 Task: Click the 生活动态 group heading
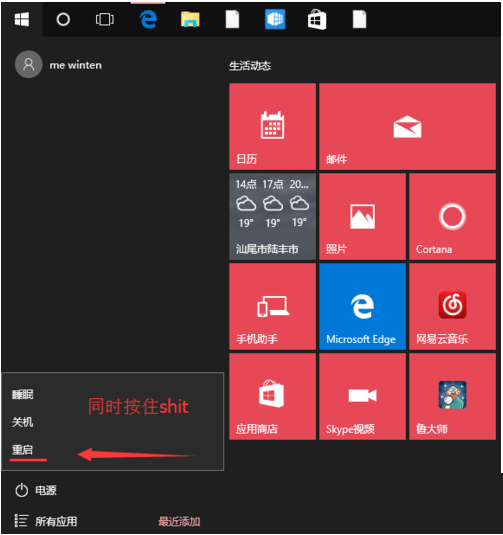250,66
